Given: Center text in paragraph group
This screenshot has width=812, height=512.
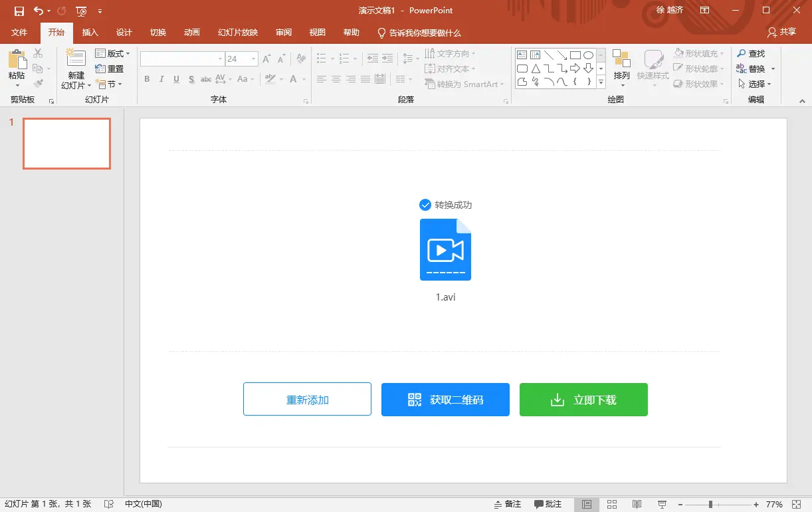Looking at the screenshot, I should 336,79.
